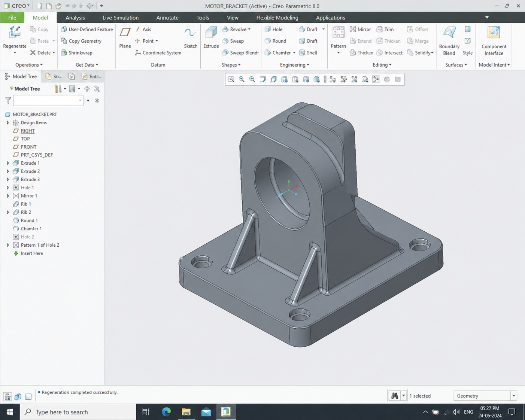This screenshot has height=420, width=525.
Task: Click the model tree search field
Action: point(48,100)
